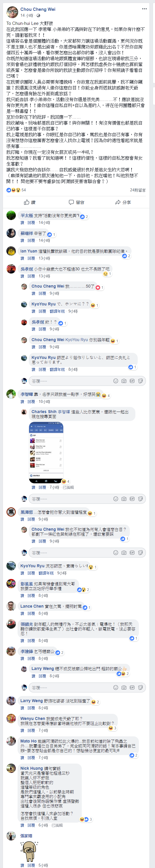Click the public globe privacy icon
This screenshot has height=868, width=155.
click(38, 16)
